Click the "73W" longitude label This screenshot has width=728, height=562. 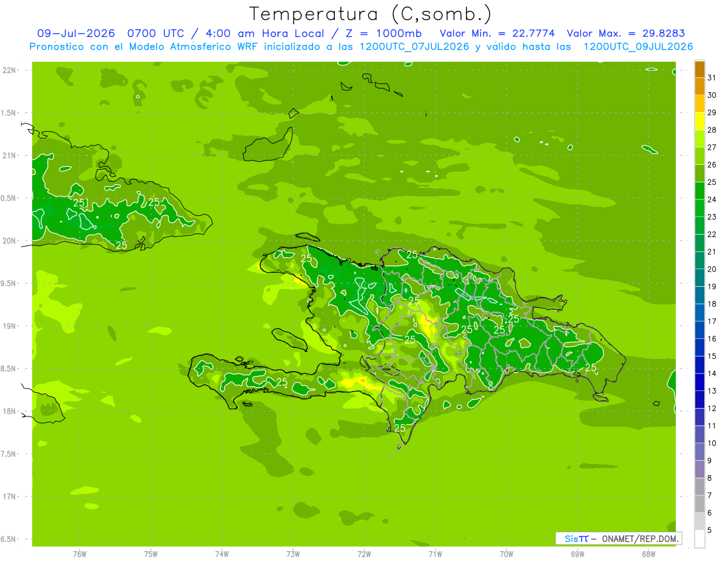[293, 554]
